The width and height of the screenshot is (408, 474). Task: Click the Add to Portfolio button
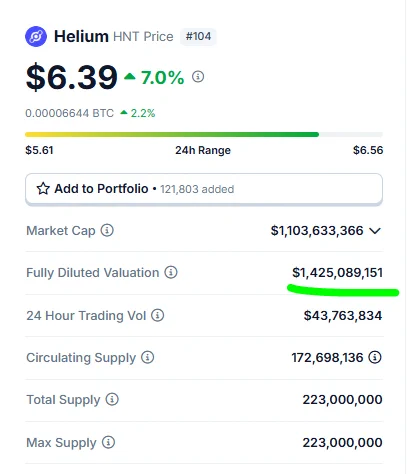pyautogui.click(x=204, y=189)
